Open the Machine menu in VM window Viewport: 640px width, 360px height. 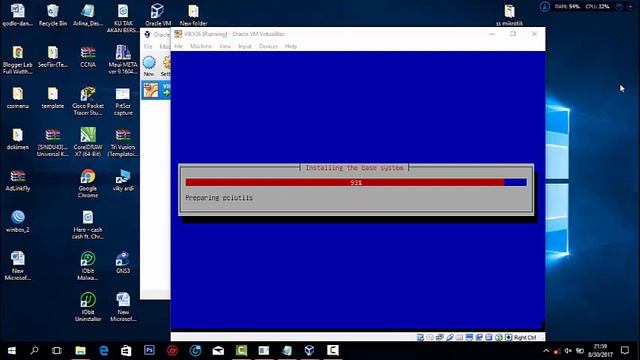[201, 47]
